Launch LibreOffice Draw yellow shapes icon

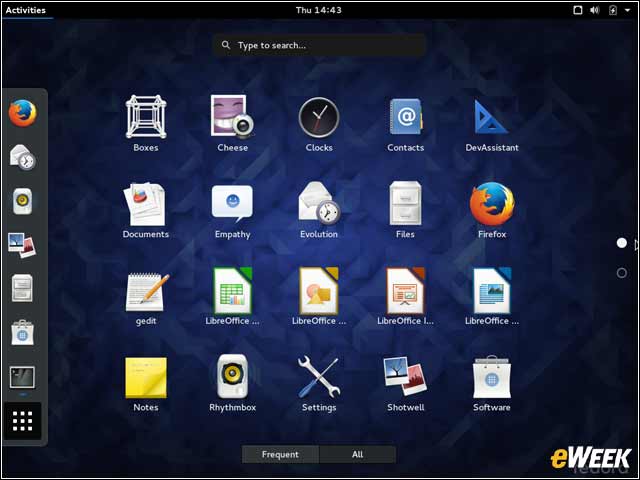pos(319,297)
